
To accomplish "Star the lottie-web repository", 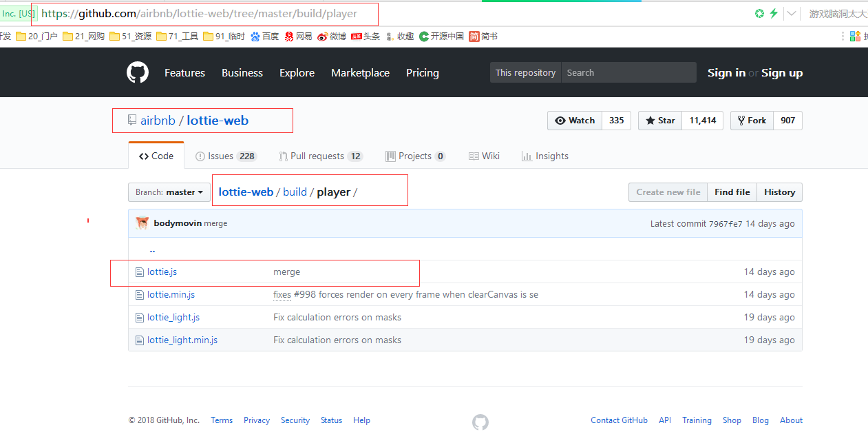I will point(659,121).
